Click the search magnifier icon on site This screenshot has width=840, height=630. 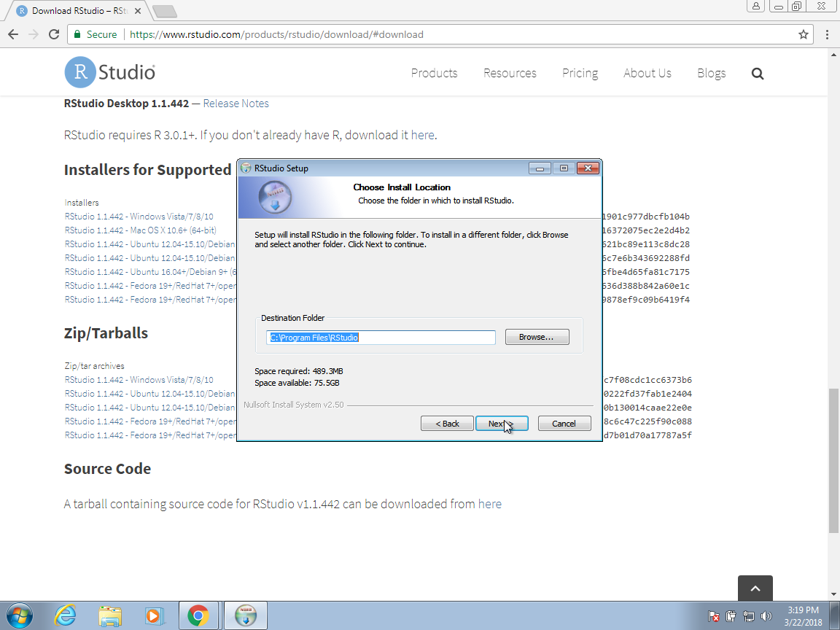758,74
